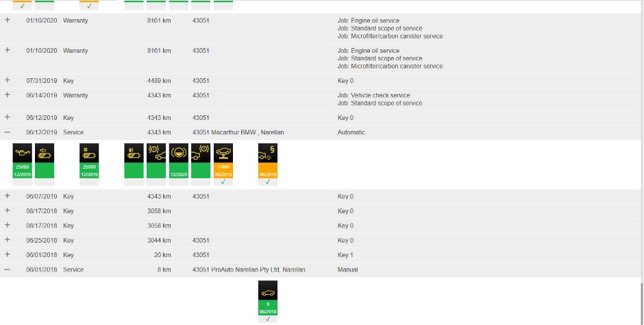Select the fuel filter service icon

point(134,153)
